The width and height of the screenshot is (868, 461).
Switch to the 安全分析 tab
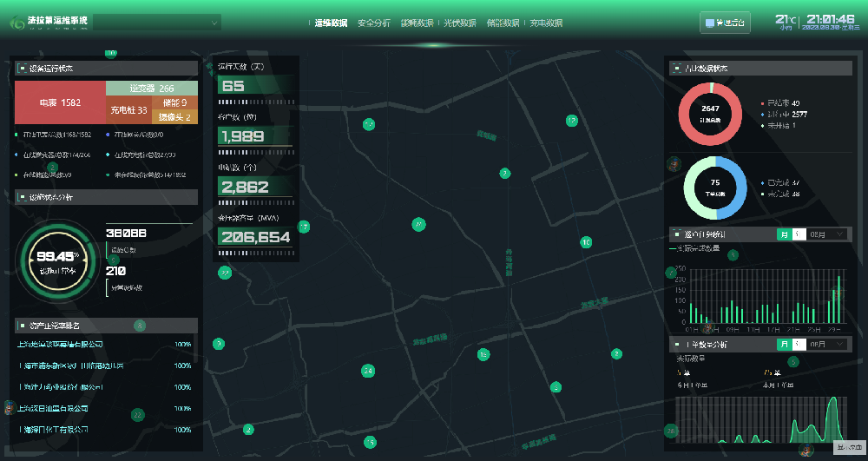(x=374, y=23)
